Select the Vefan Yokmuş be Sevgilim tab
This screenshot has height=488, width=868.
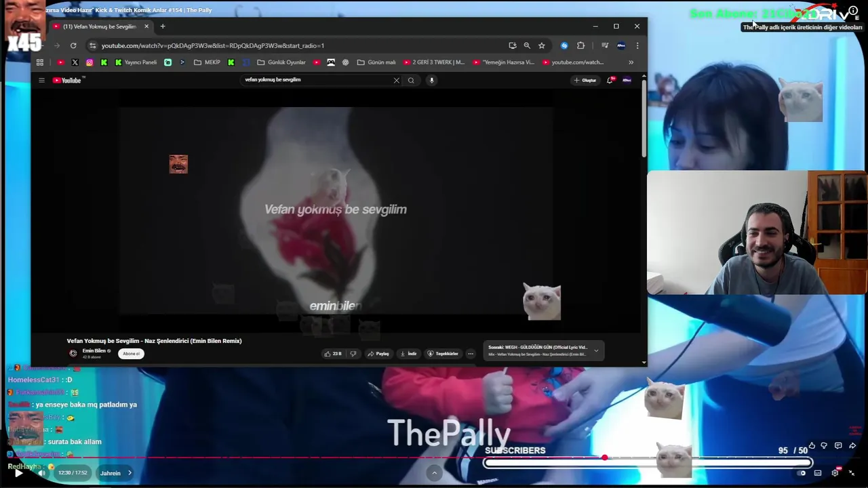[x=100, y=26]
